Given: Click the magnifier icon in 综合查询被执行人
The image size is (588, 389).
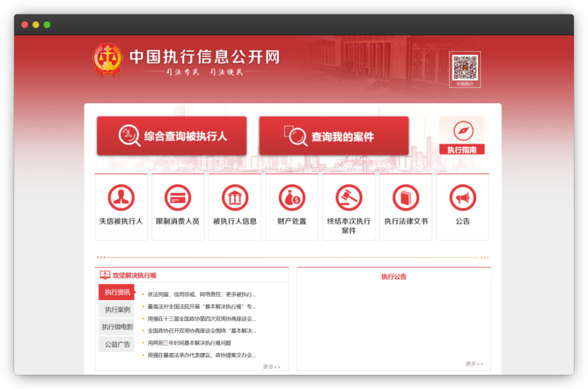Looking at the screenshot, I should point(129,135).
